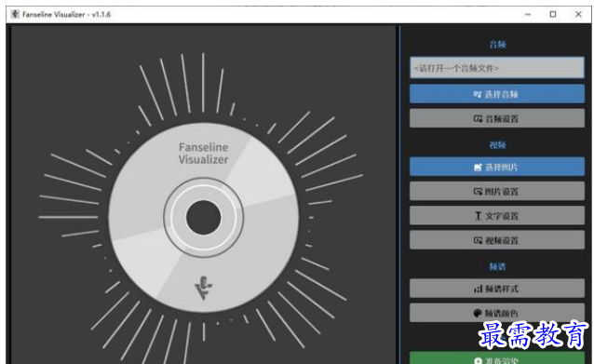Click the 选择图片 button
The width and height of the screenshot is (594, 364).
(496, 167)
